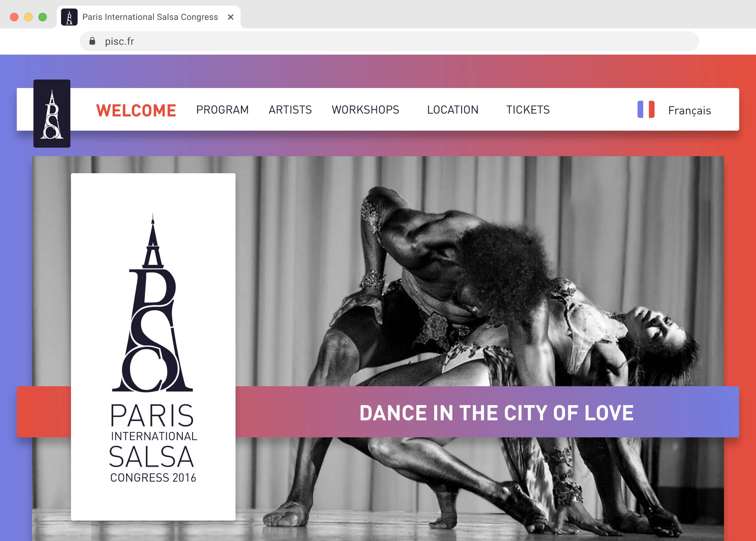Navigate to WORKSHOPS
The height and width of the screenshot is (541, 756).
click(x=365, y=110)
